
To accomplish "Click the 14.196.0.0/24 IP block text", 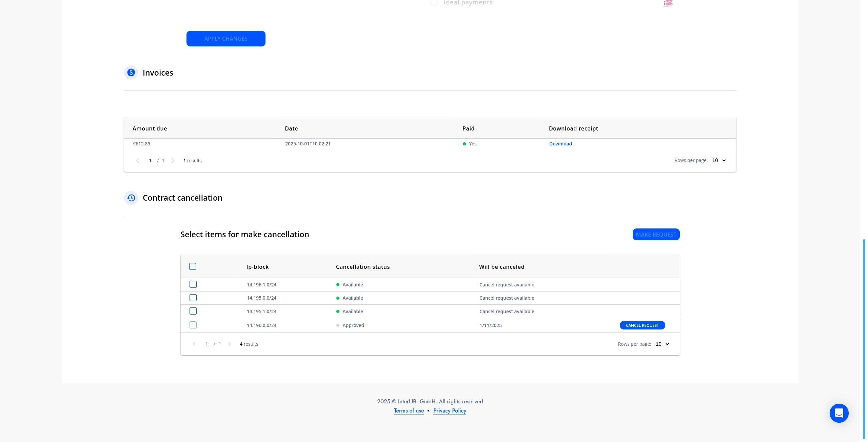I will [261, 325].
